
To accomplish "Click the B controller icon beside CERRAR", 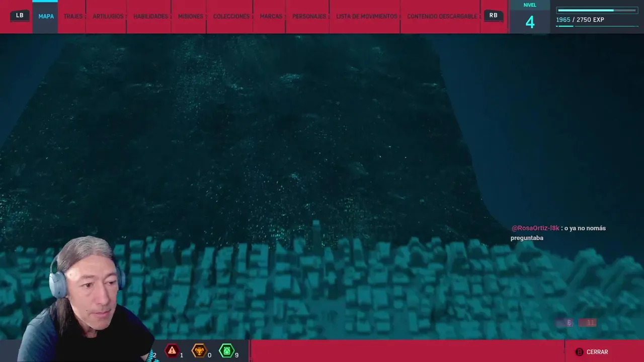I will [579, 352].
